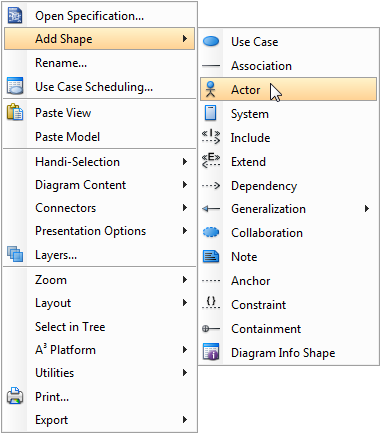This screenshot has width=381, height=434.
Task: Expand the Layout submenu arrow
Action: pos(185,303)
